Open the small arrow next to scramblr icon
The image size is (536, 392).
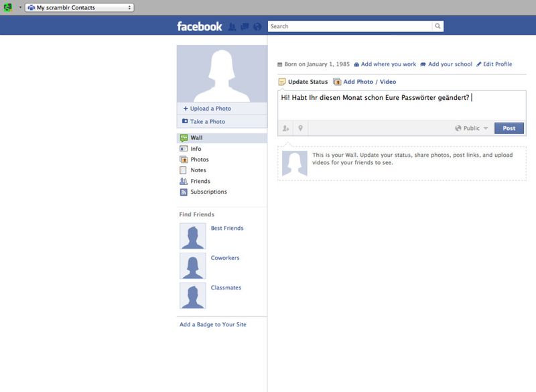tap(20, 7)
